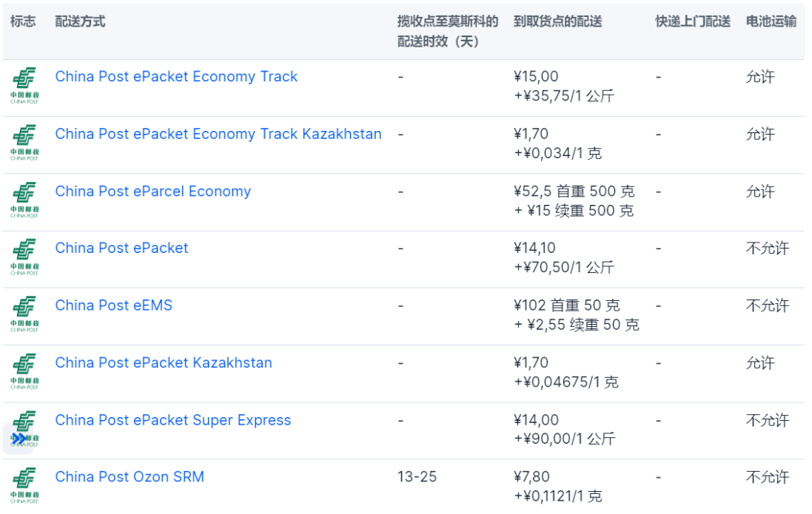Screen dimensions: 812x514
Task: Open China Post ePacket Economy Track link
Action: point(176,77)
